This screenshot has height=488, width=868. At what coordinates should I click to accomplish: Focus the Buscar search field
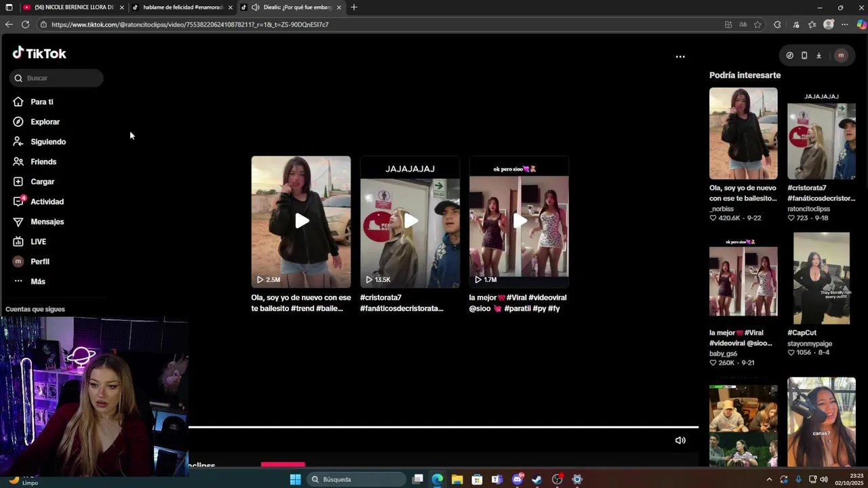pyautogui.click(x=56, y=78)
